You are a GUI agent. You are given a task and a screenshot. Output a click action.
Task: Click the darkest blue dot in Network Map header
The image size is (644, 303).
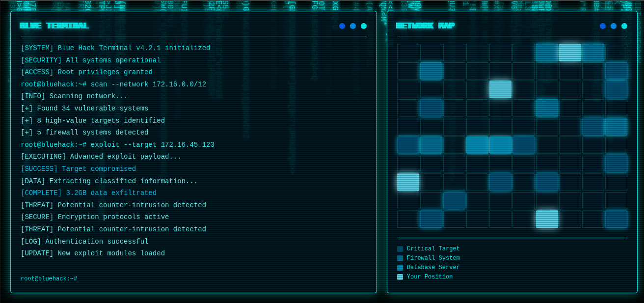[603, 26]
